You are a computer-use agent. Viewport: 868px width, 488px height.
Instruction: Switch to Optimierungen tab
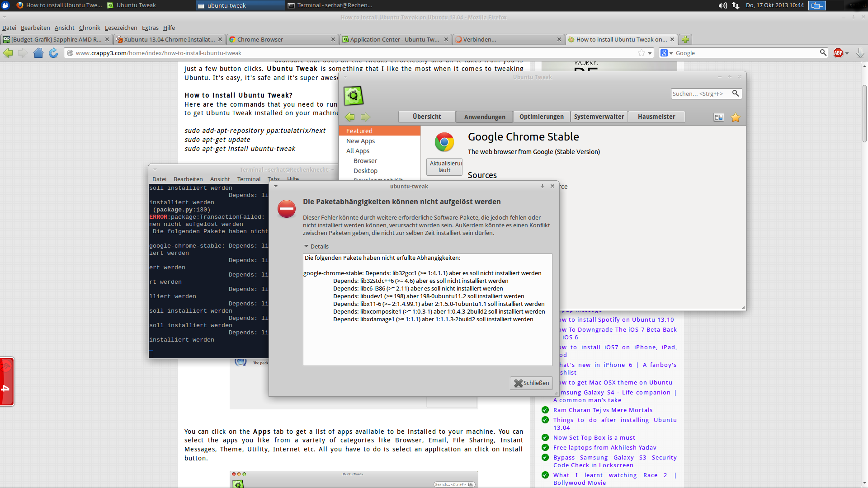[x=541, y=117]
